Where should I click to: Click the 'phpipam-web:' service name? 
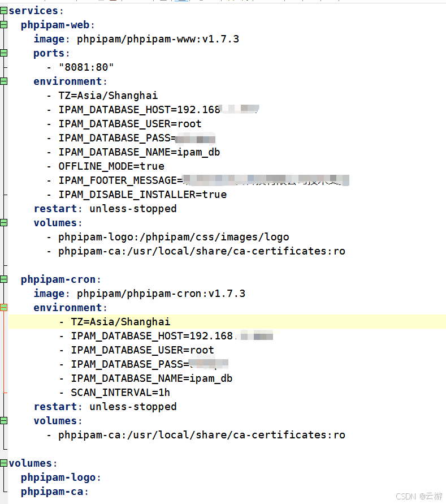(x=58, y=25)
